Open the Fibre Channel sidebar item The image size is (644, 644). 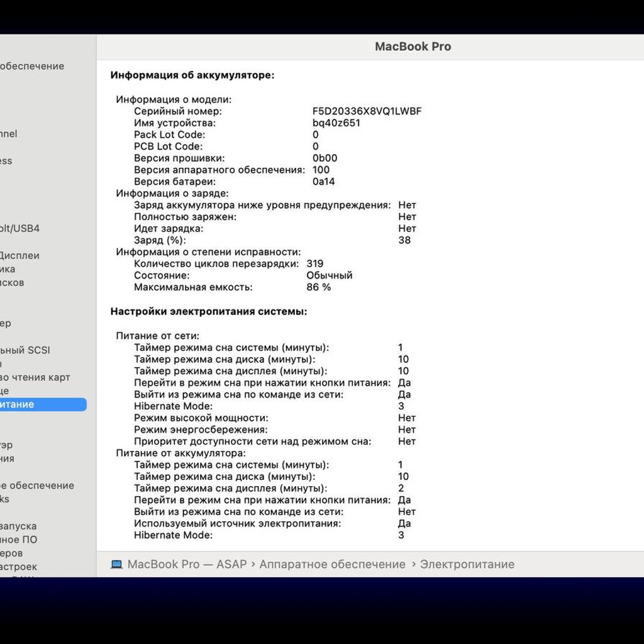(x=9, y=134)
